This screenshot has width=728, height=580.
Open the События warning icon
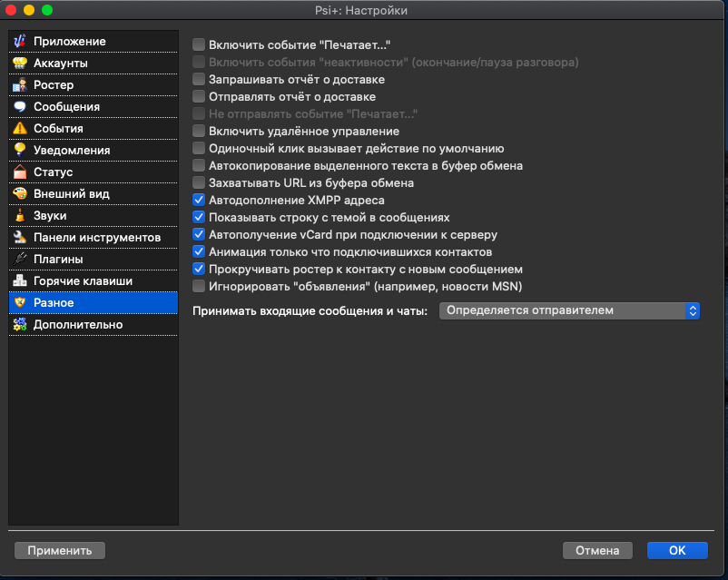(x=20, y=129)
